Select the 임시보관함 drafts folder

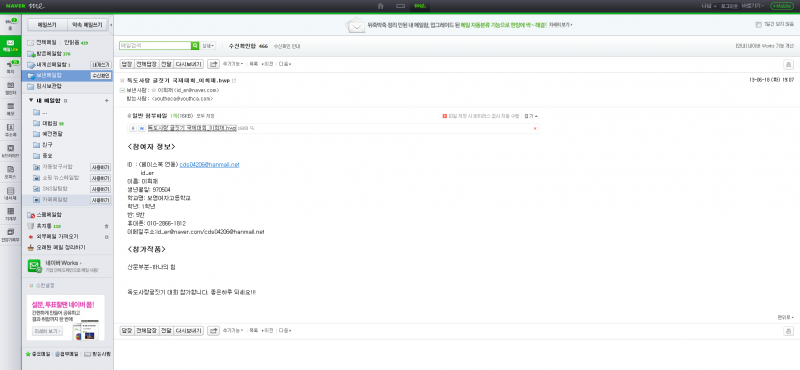[48, 86]
